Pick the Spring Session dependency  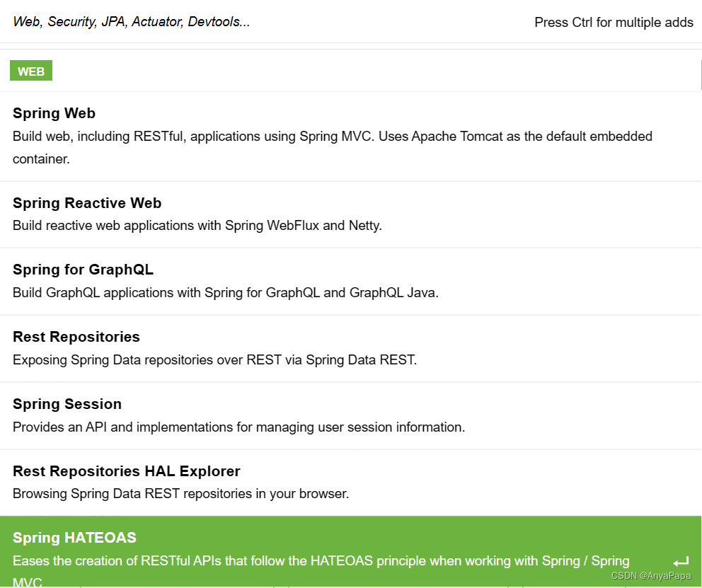350,416
